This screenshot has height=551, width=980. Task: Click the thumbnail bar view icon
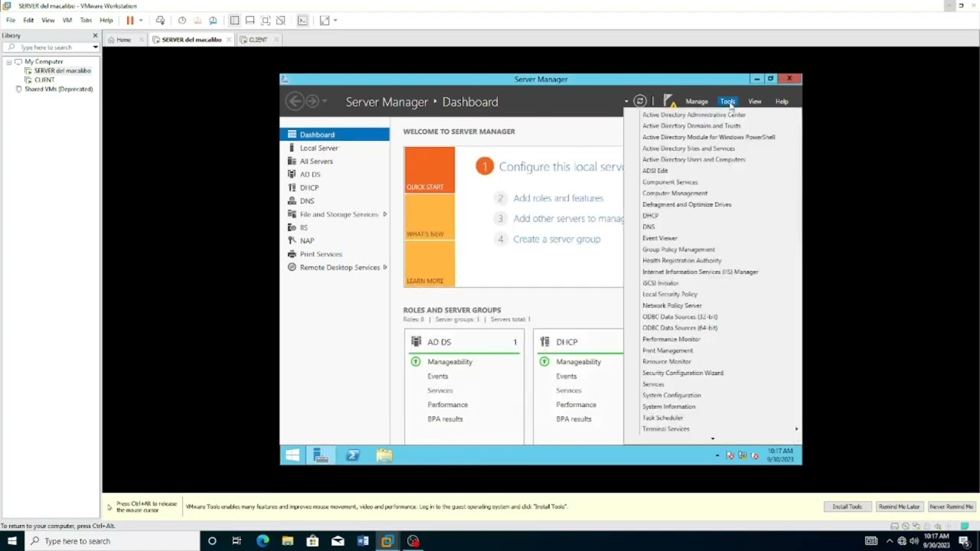250,20
